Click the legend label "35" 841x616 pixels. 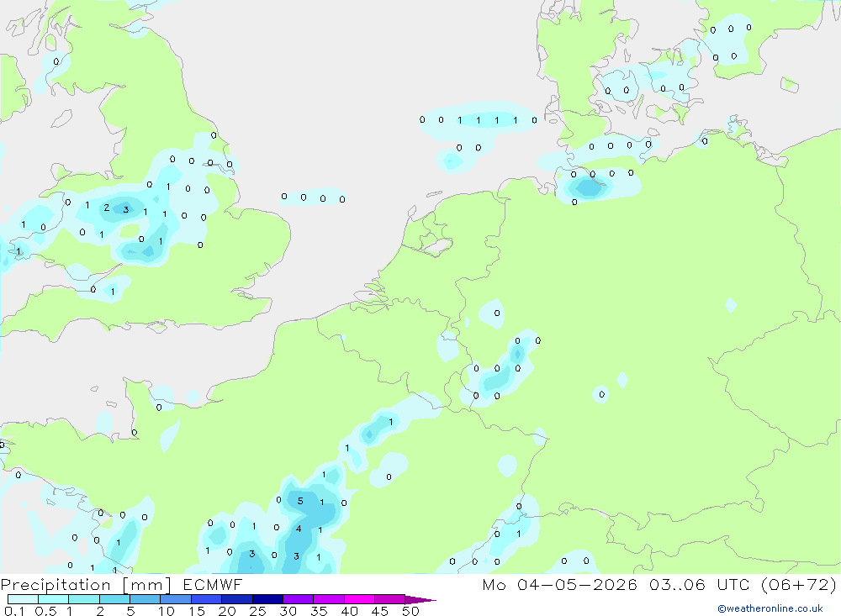[319, 611]
